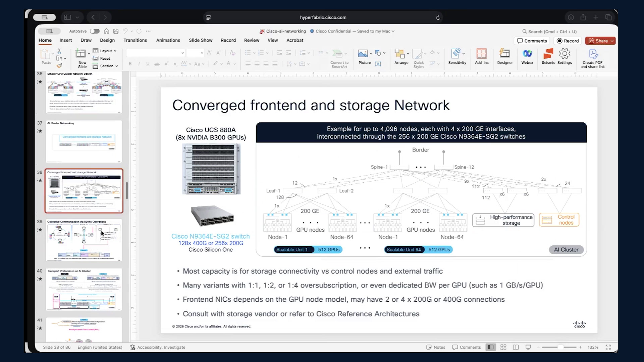Screen dimensions: 644x362
Task: Select the Acrobat tab
Action: 295,40
